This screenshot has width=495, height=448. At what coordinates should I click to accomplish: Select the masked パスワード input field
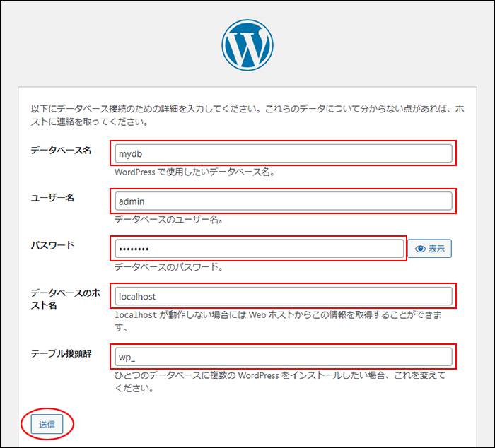click(258, 249)
